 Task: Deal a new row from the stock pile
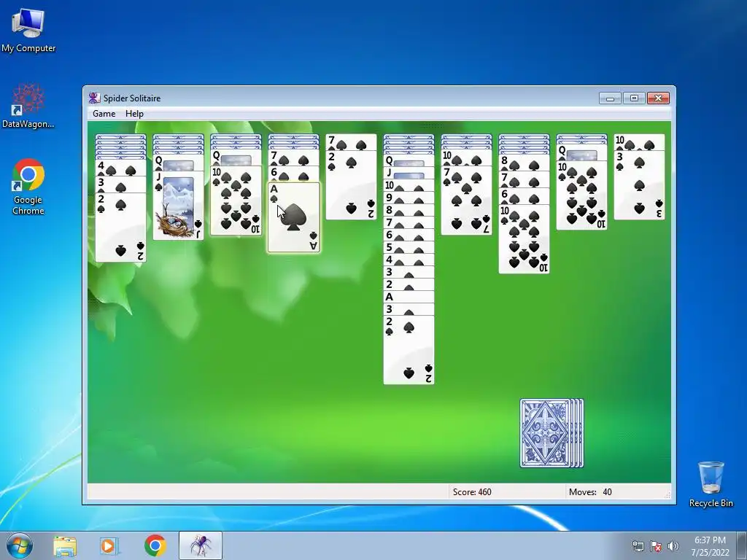click(x=551, y=433)
